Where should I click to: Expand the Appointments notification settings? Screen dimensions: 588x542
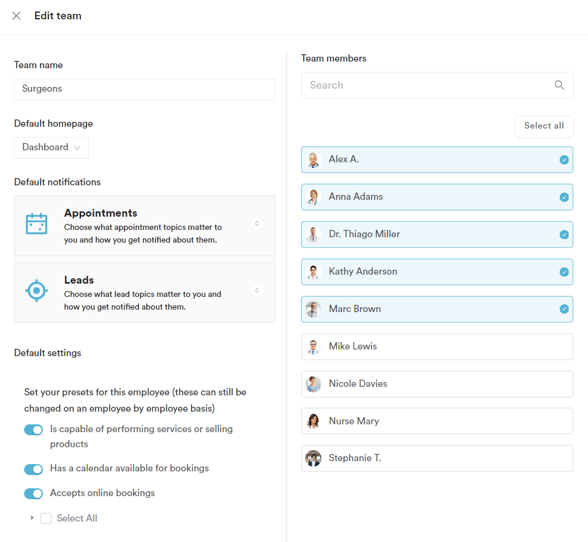point(257,224)
